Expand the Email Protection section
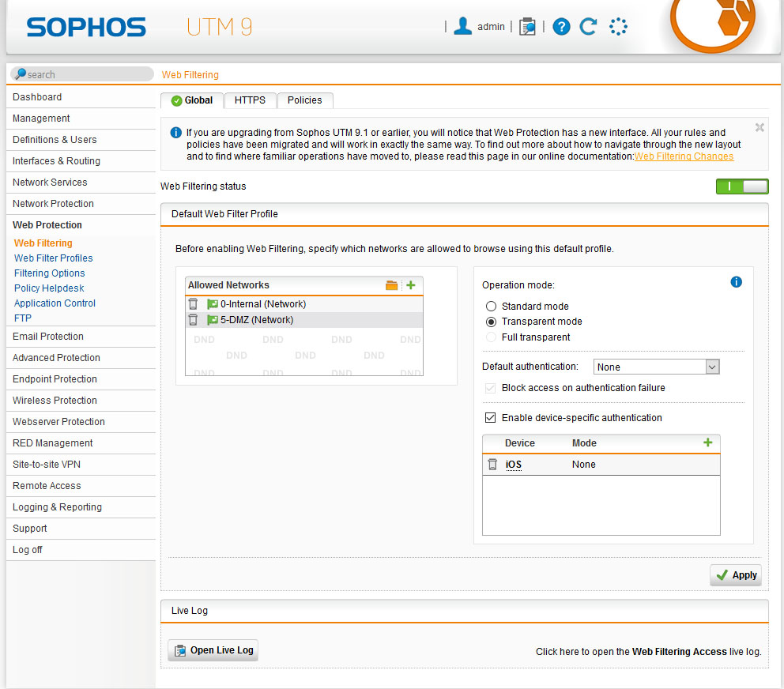 48,337
